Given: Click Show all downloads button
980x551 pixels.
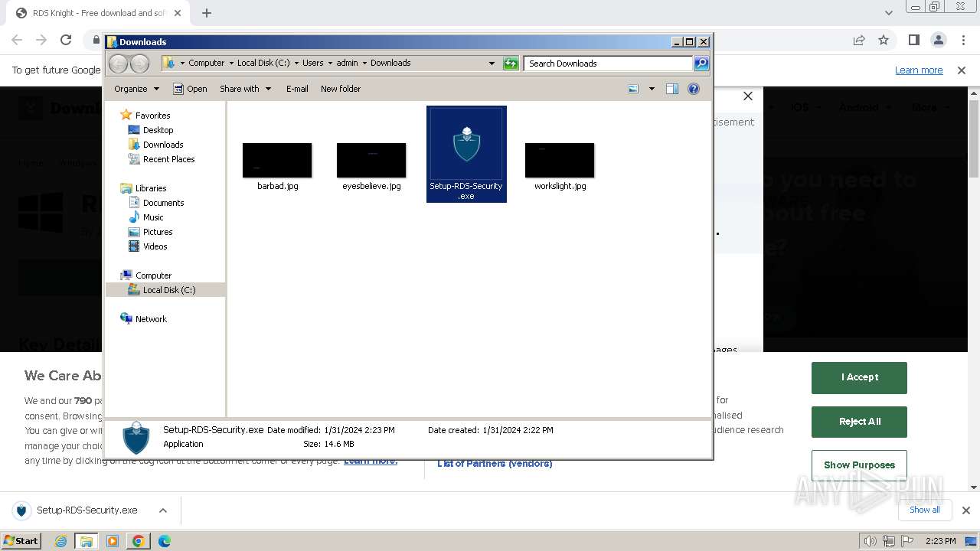Looking at the screenshot, I should [x=925, y=510].
